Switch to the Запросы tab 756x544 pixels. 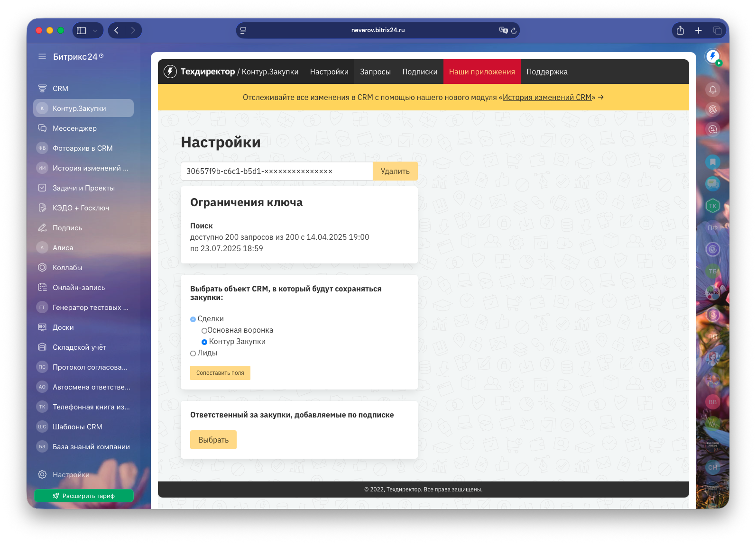375,72
